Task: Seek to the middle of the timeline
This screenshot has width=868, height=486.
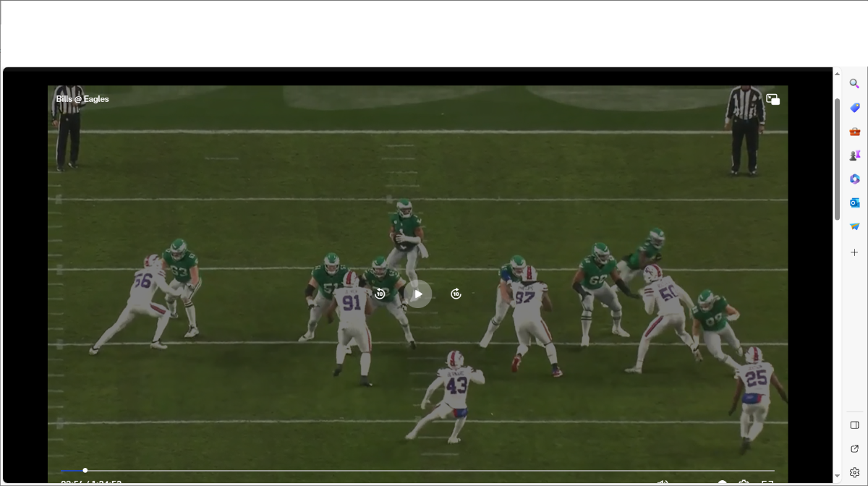Action: [417, 471]
